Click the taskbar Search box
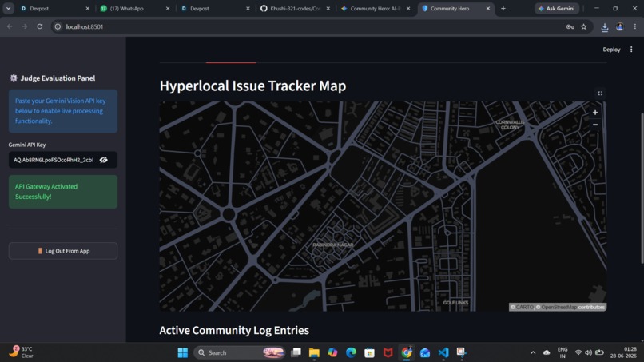 (240, 352)
